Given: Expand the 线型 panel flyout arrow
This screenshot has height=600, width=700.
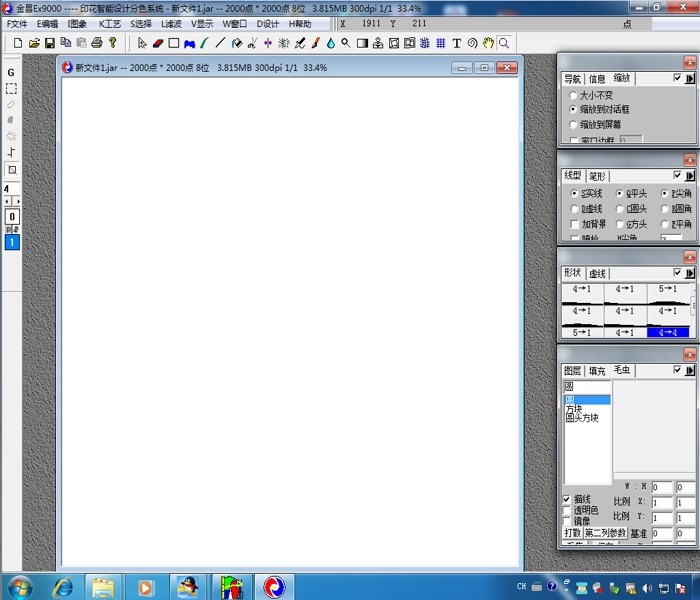Looking at the screenshot, I should tap(690, 176).
